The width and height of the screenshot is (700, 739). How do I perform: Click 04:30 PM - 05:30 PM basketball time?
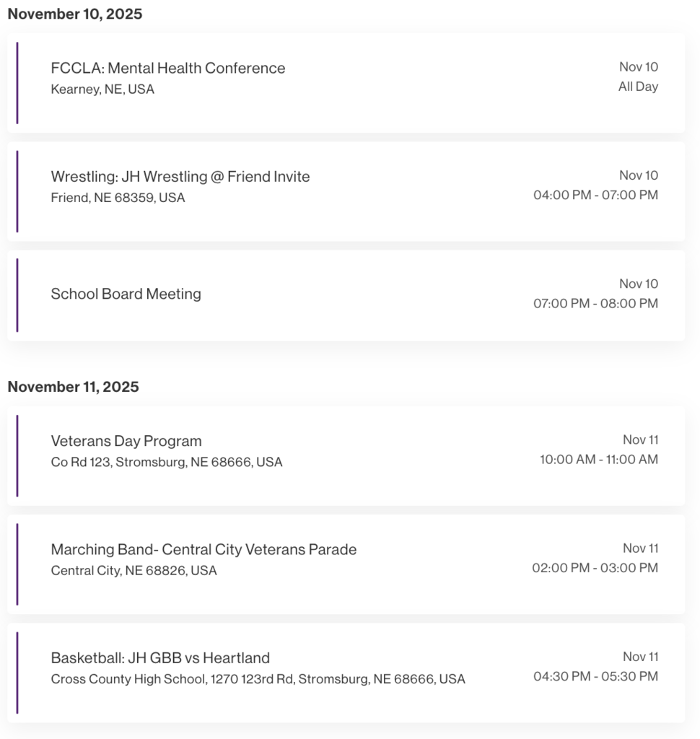[595, 676]
